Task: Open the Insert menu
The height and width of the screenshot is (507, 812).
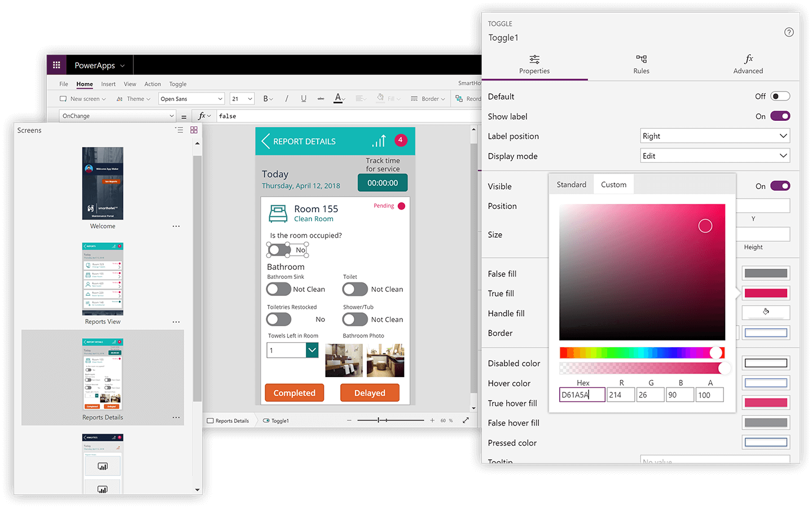Action: click(x=108, y=84)
